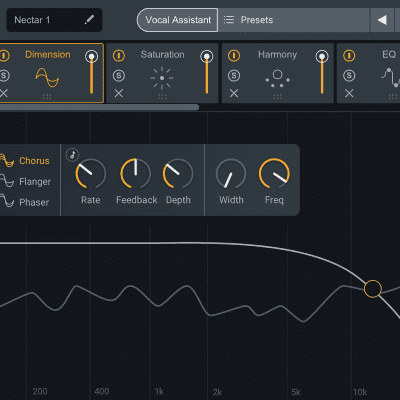Open the Presets list
Image resolution: width=400 pixels, height=400 pixels.
coord(293,20)
